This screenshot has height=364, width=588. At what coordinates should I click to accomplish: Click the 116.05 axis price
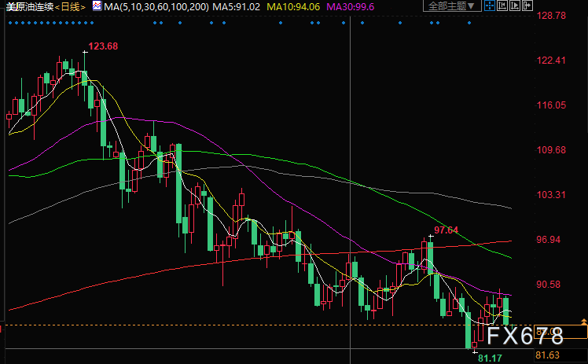pos(551,105)
